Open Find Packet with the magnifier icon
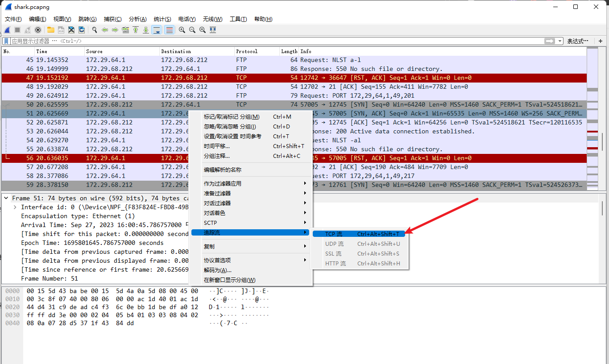Viewport: 609px width, 364px height. tap(95, 30)
